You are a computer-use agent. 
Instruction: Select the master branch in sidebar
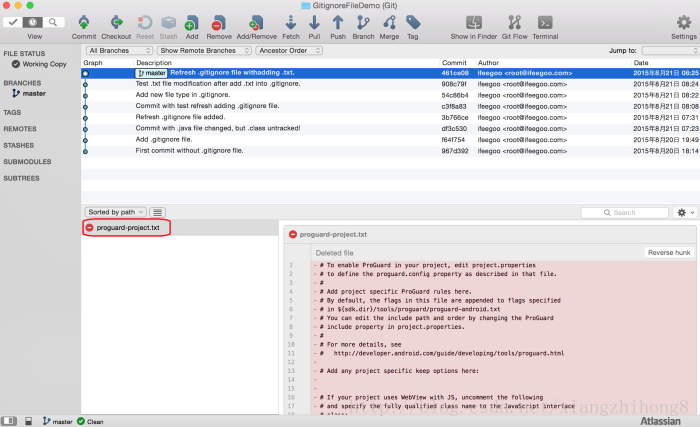tap(29, 93)
